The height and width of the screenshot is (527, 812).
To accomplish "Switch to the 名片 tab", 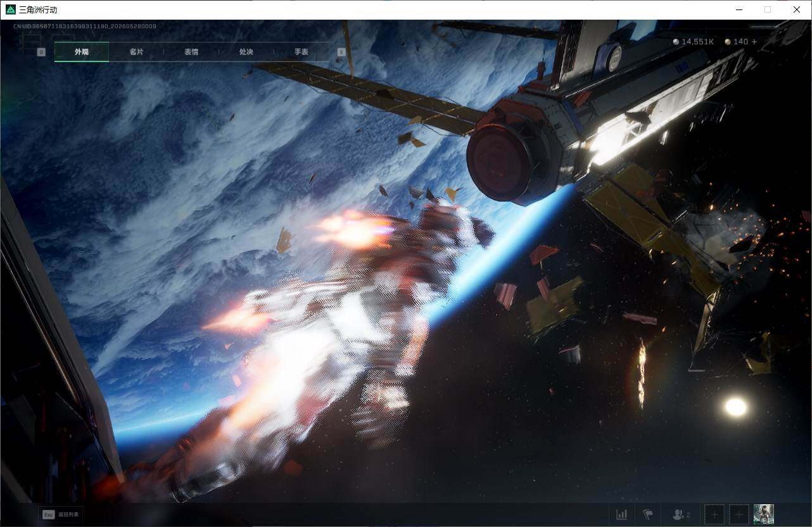I will pyautogui.click(x=136, y=52).
